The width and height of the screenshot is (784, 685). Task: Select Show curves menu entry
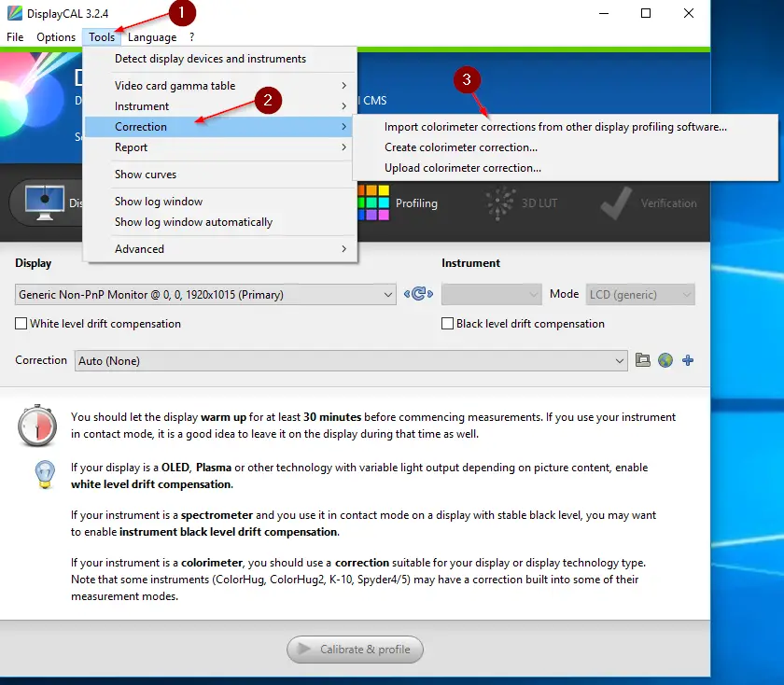coord(220,174)
